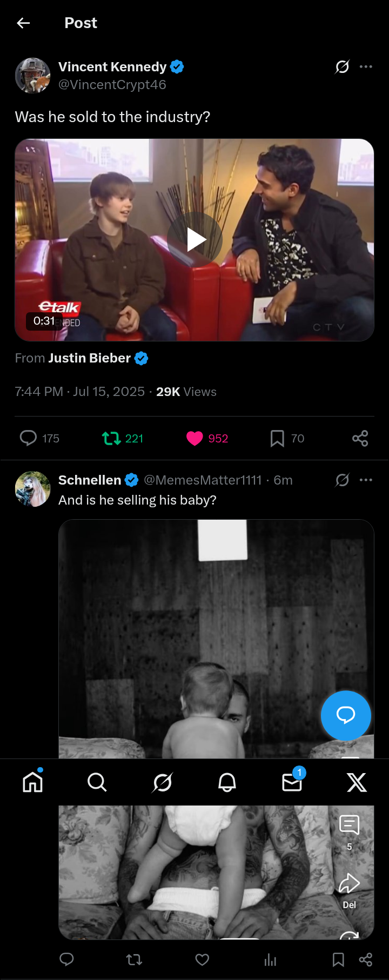The height and width of the screenshot is (980, 389).
Task: Go back using the arrow icon
Action: (x=23, y=23)
